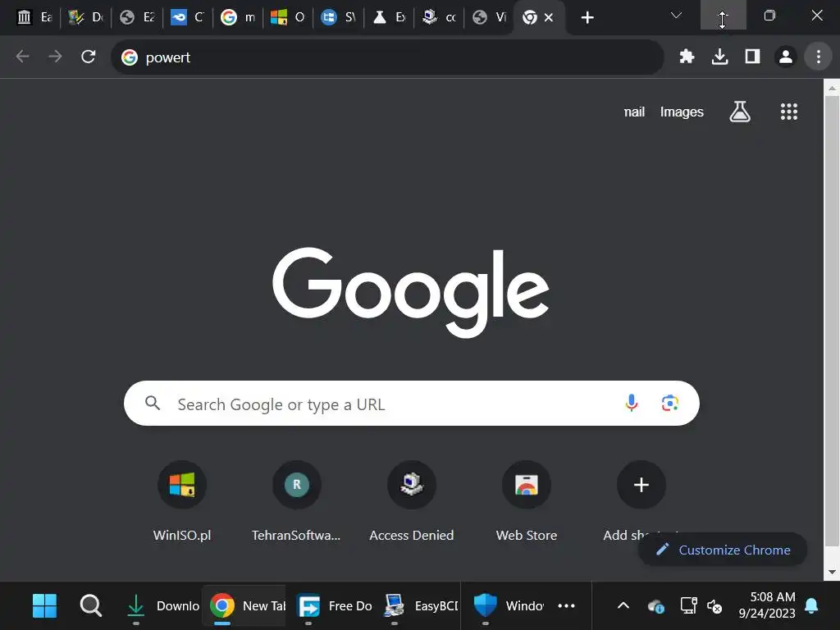This screenshot has width=840, height=630.
Task: Click the Google search box
Action: pyautogui.click(x=412, y=404)
